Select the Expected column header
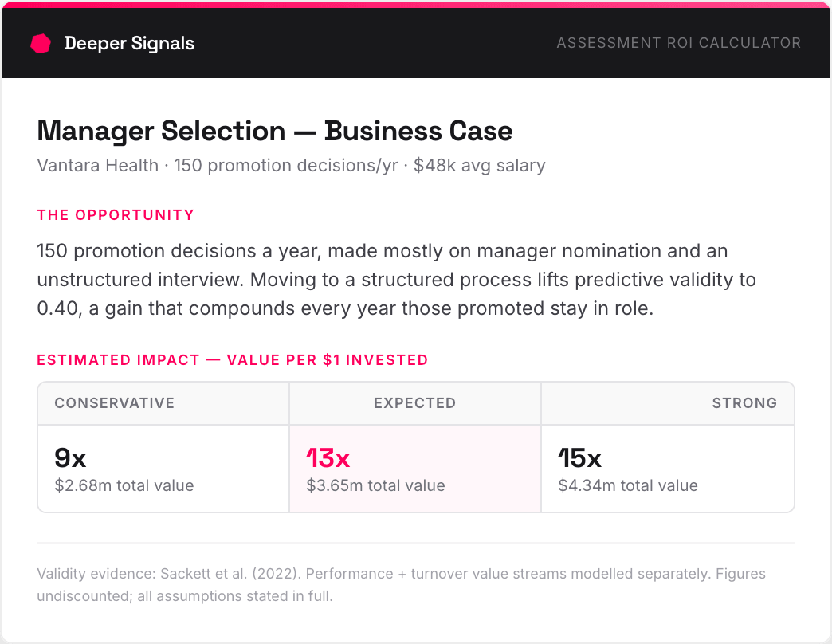Viewport: 832px width, 644px height. coord(415,403)
